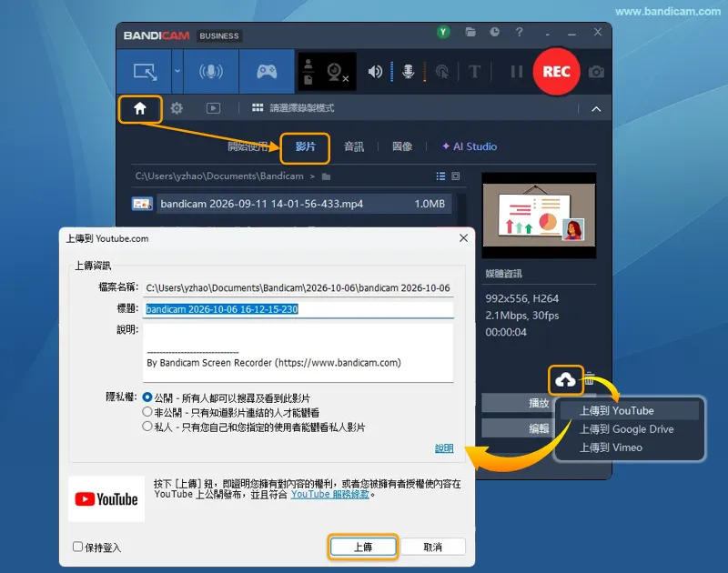Image resolution: width=728 pixels, height=573 pixels.
Task: Toggle text overlay T icon
Action: pos(474,72)
